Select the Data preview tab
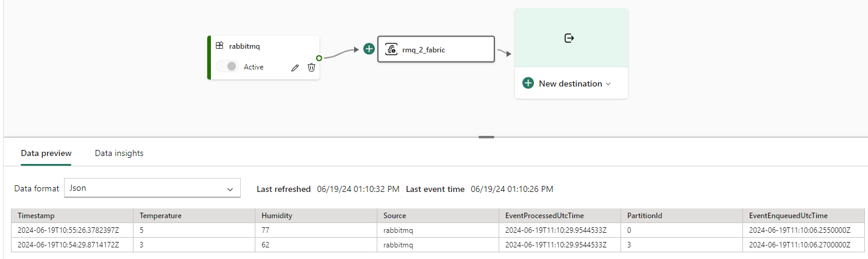The height and width of the screenshot is (259, 868). pos(46,154)
